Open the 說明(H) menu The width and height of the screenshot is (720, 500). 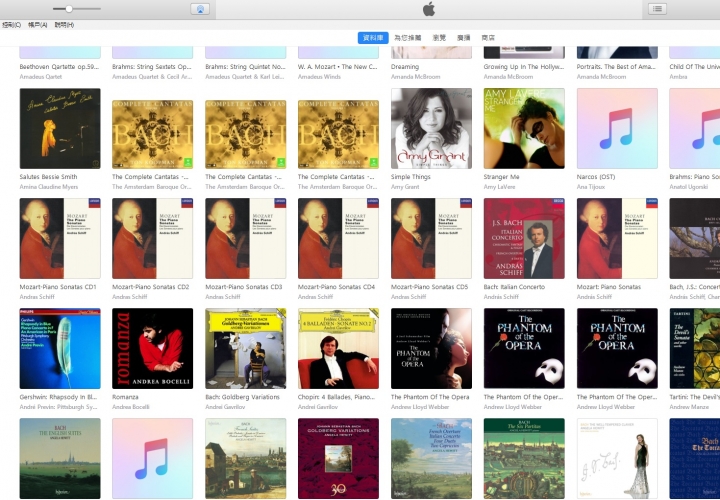pos(64,25)
